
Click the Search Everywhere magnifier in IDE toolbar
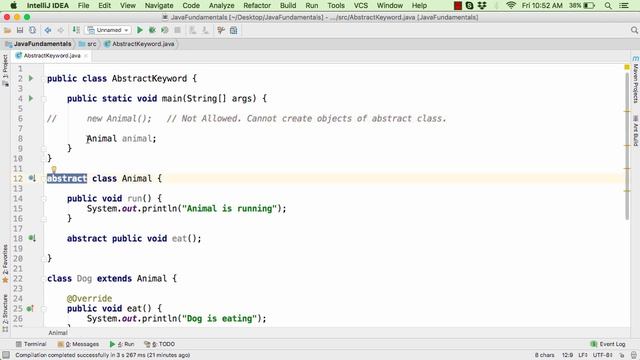click(634, 30)
